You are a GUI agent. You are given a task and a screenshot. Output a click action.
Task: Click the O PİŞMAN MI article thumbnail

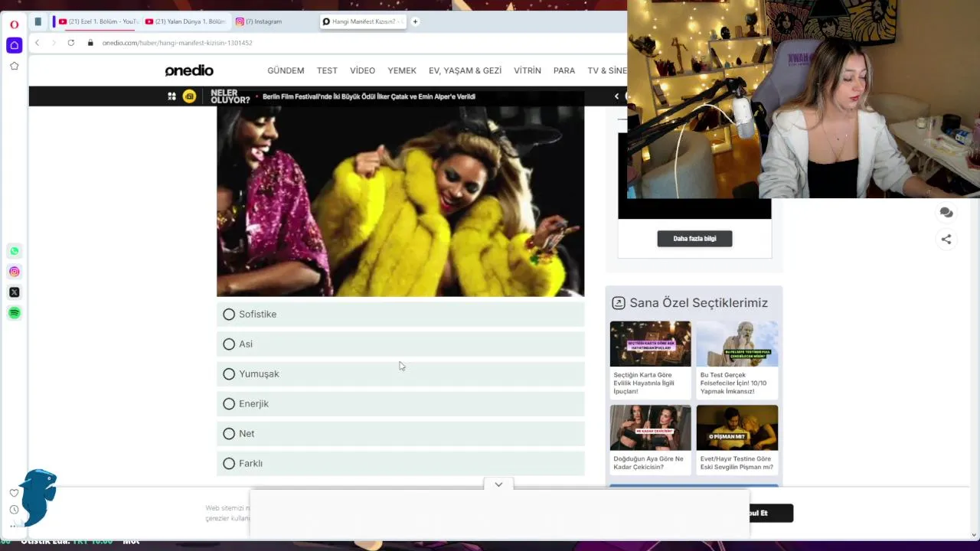(737, 428)
